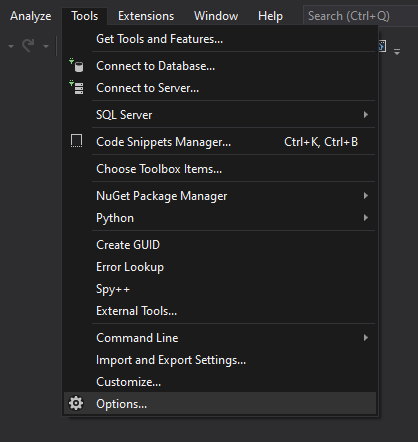Open the Extensions menu
This screenshot has width=418, height=442.
(x=146, y=16)
